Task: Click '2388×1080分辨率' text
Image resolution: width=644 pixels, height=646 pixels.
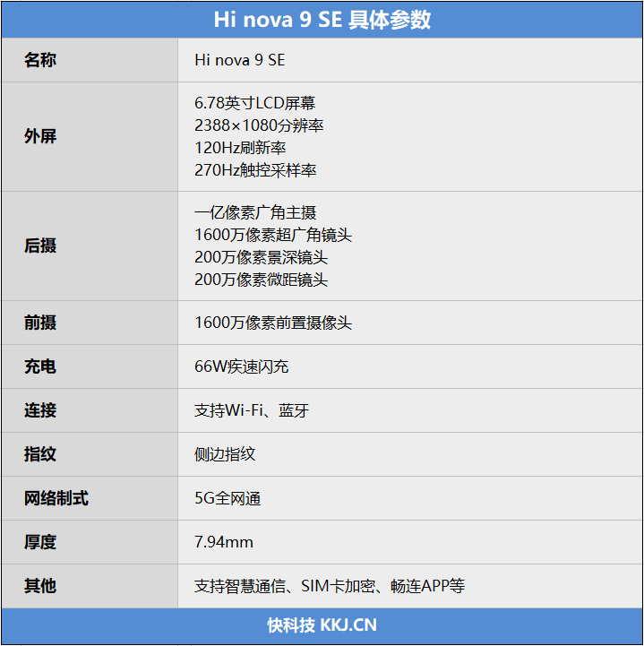Action: (259, 125)
